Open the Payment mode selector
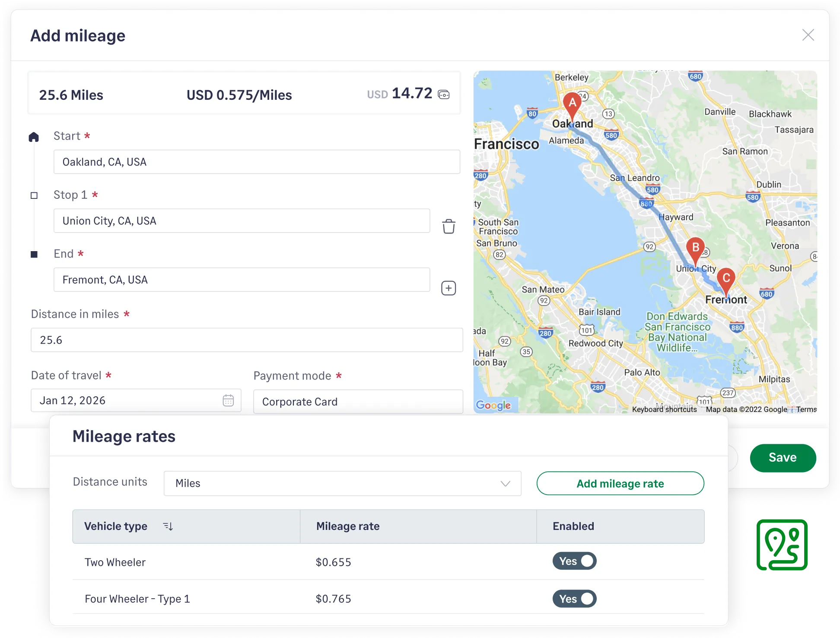 coord(358,402)
